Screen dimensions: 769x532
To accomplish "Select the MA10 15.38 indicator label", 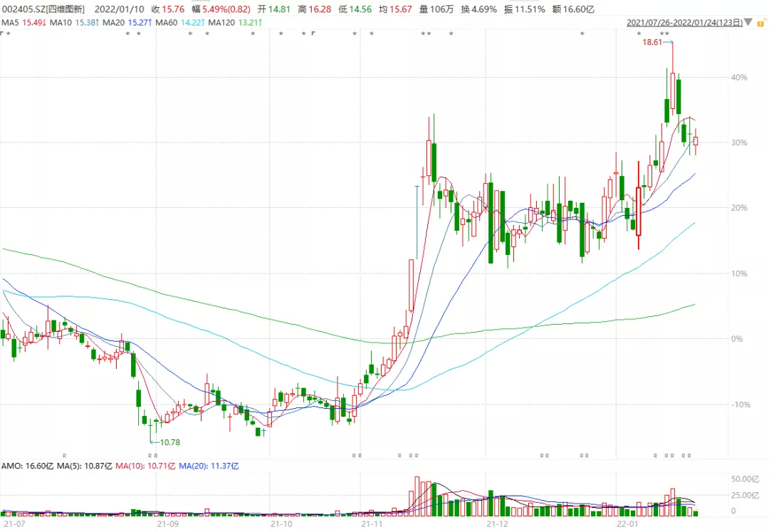I will (75, 23).
